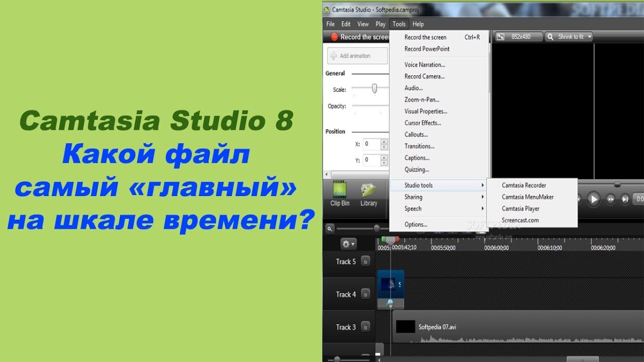Increase the X position value

tap(384, 141)
